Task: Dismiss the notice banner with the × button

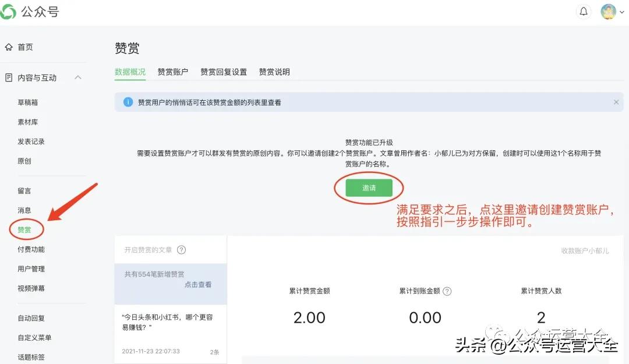Action: (x=616, y=102)
